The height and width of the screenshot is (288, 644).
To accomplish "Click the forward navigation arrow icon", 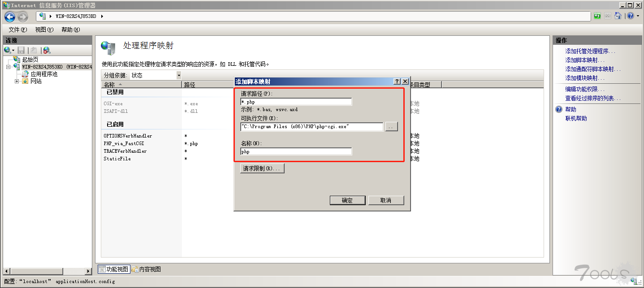I will (x=23, y=17).
